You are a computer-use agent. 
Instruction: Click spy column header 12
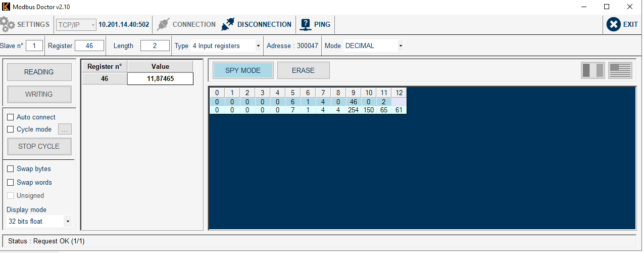(x=399, y=93)
